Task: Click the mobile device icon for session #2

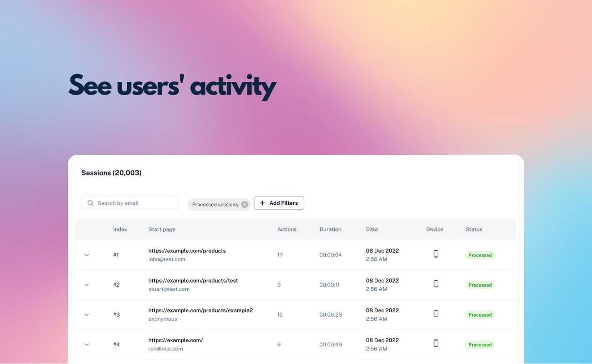Action: (436, 284)
